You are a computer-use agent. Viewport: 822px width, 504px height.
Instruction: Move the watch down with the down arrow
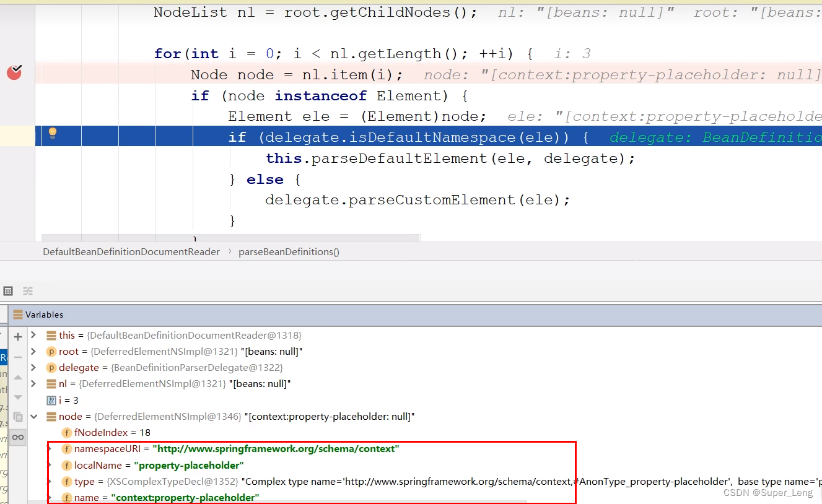tap(18, 397)
